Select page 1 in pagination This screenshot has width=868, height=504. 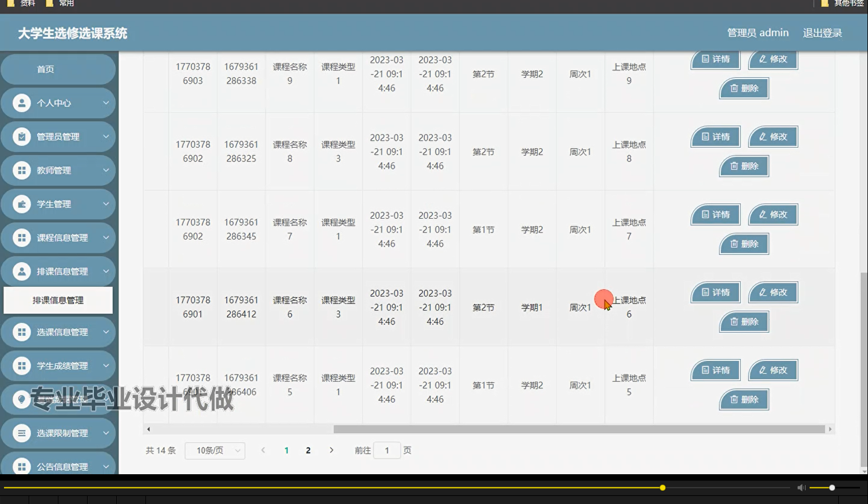point(286,451)
